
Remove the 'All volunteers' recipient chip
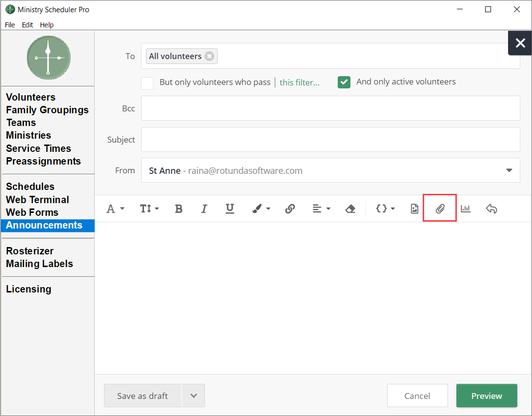coord(209,56)
